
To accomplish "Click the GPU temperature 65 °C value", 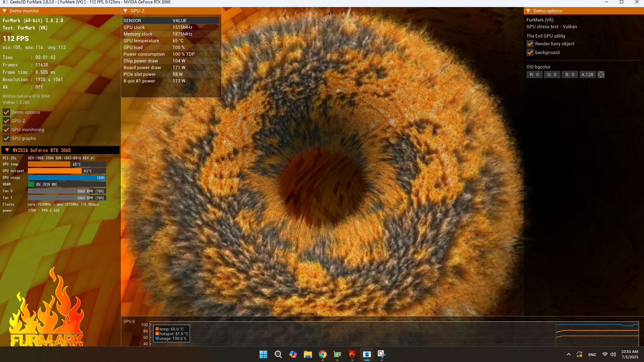I will 178,41.
